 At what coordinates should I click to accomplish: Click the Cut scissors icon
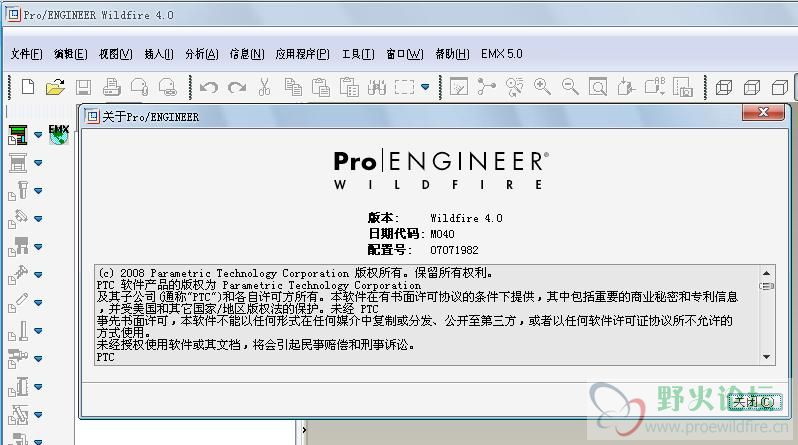tap(264, 87)
